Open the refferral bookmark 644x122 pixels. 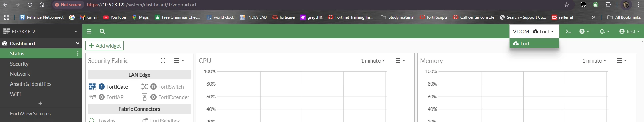point(562,17)
